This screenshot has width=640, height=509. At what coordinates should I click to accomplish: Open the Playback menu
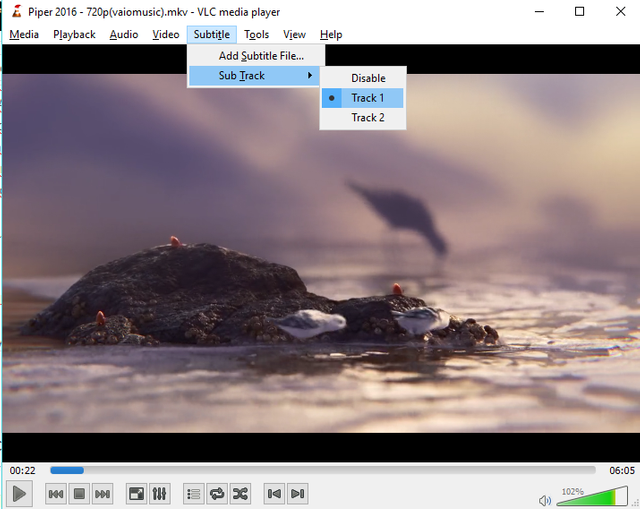click(x=74, y=35)
